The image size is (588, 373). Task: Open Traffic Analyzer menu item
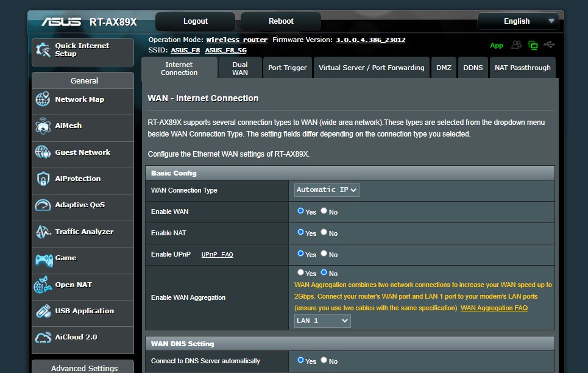(83, 234)
